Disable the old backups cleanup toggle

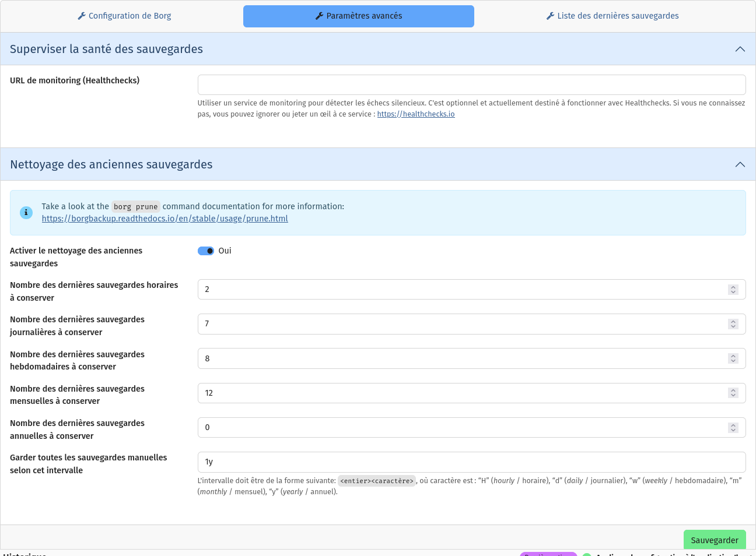point(206,251)
